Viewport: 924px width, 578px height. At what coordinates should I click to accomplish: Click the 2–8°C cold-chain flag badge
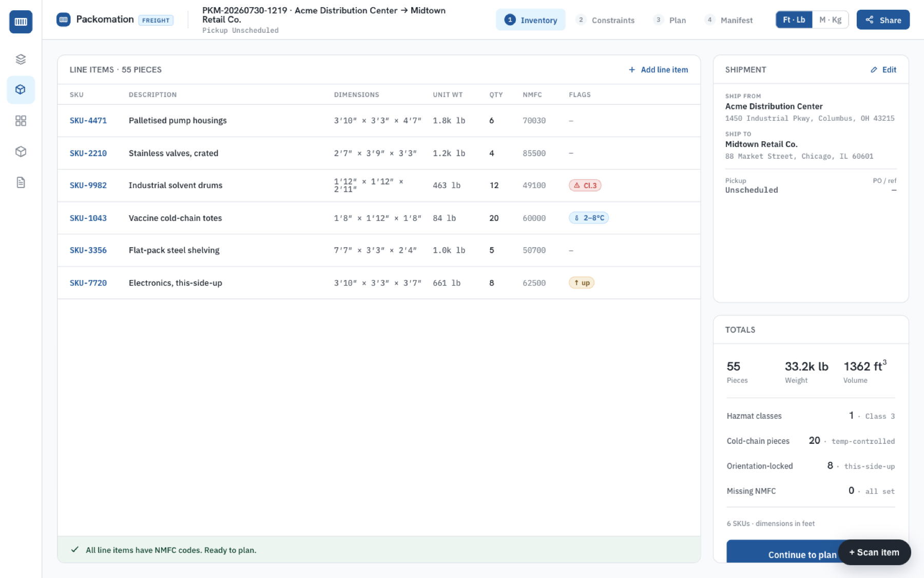click(x=589, y=218)
